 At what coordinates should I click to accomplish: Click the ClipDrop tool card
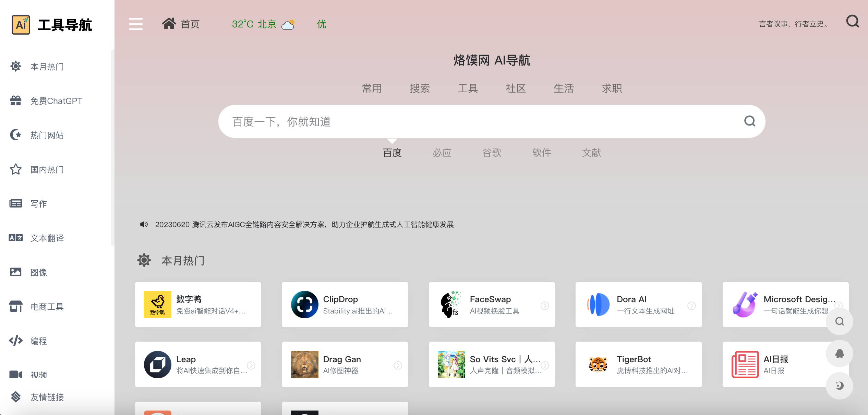click(345, 305)
